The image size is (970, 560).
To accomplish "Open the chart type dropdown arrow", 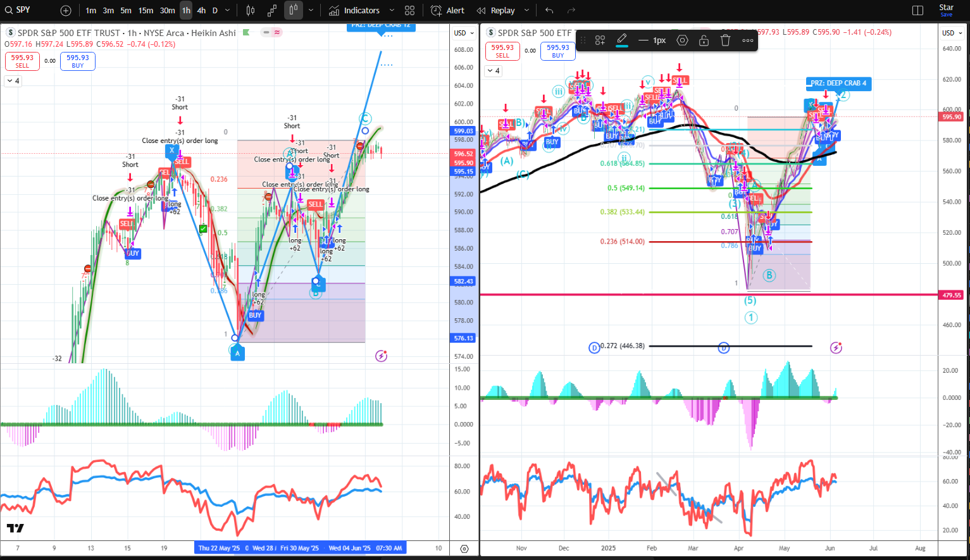I will point(311,11).
